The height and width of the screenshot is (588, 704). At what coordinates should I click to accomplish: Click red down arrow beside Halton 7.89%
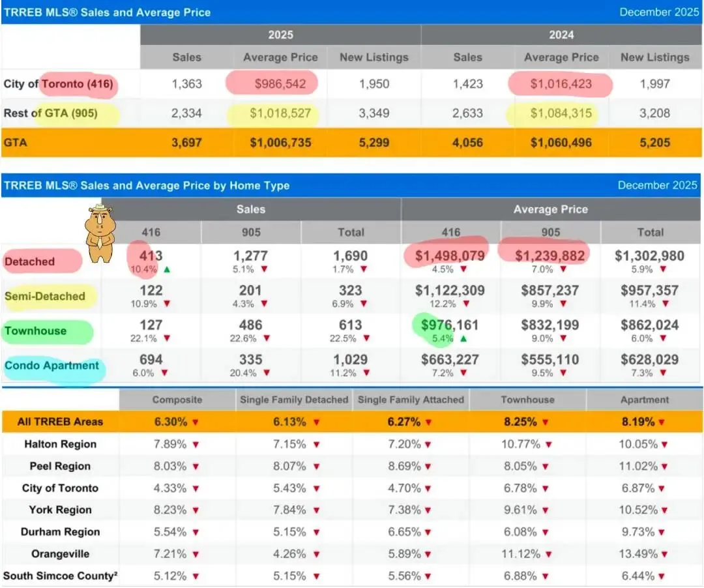[196, 445]
